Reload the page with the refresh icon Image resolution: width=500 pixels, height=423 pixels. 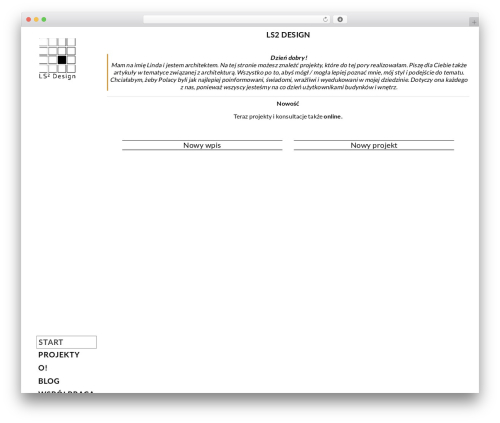tap(325, 20)
